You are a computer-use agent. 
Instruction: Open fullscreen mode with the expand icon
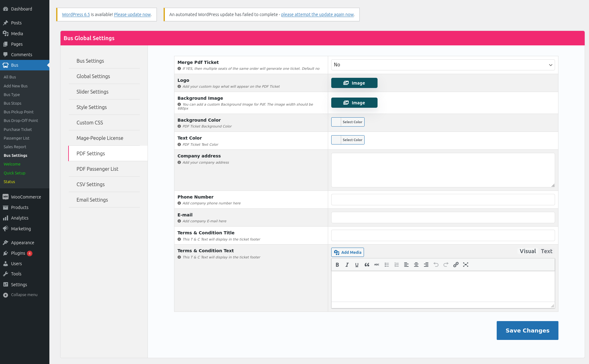[466, 265]
